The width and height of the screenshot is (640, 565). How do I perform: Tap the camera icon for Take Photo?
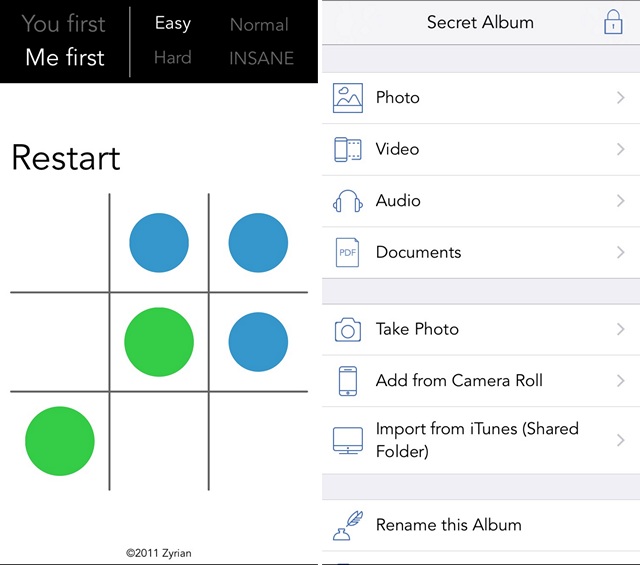(347, 329)
